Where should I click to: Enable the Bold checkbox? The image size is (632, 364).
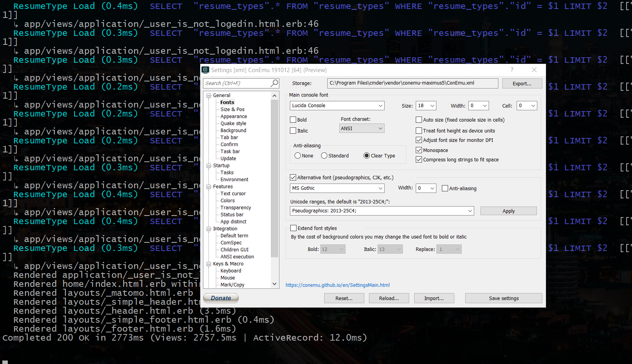click(293, 120)
